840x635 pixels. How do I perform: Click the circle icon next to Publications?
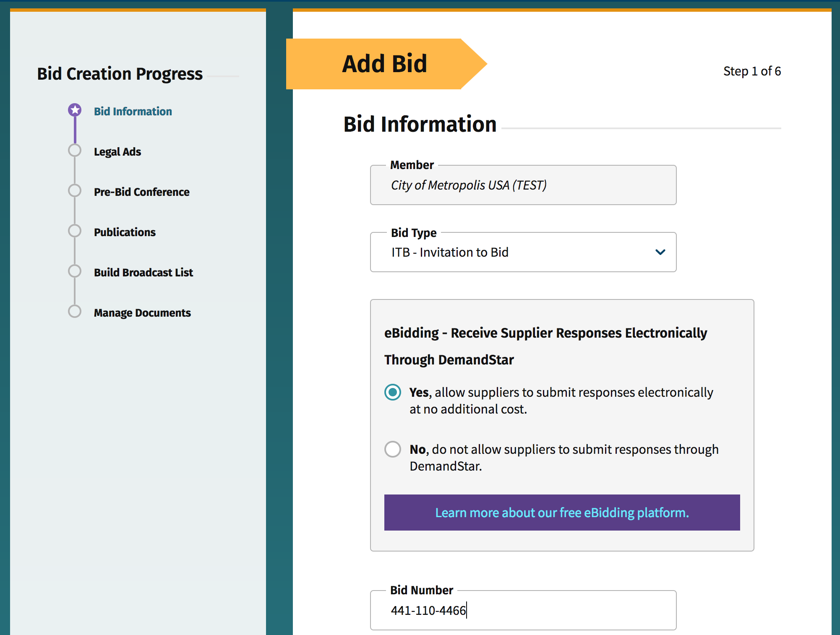point(75,230)
